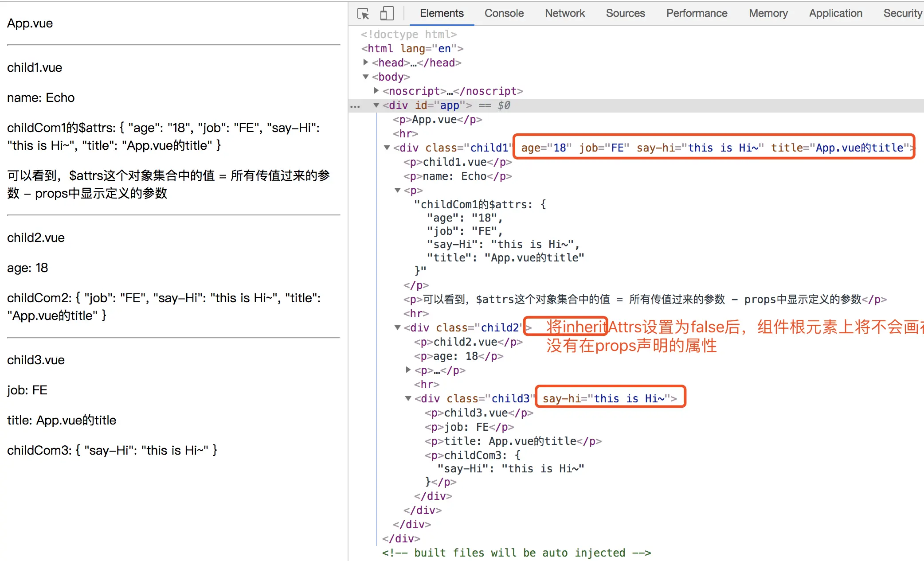Expand the head element node

366,62
